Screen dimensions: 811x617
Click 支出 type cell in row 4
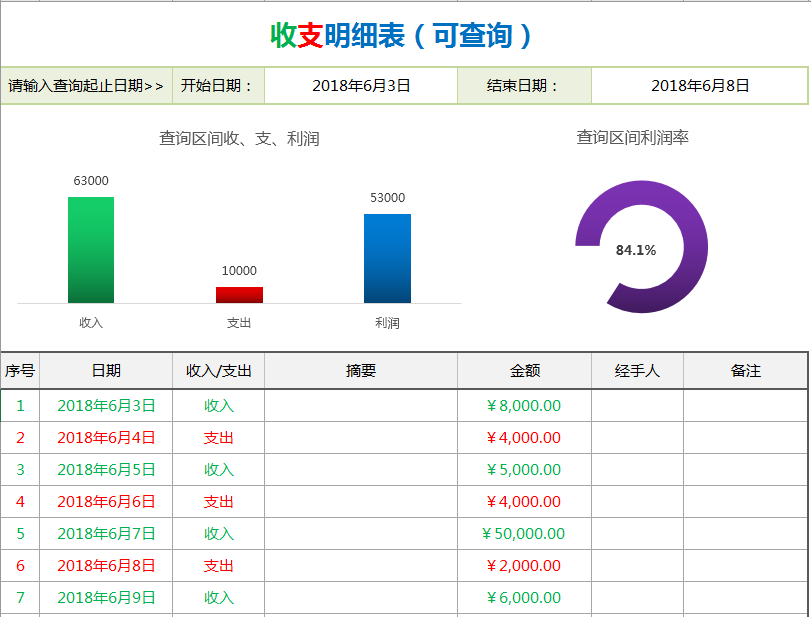click(218, 502)
